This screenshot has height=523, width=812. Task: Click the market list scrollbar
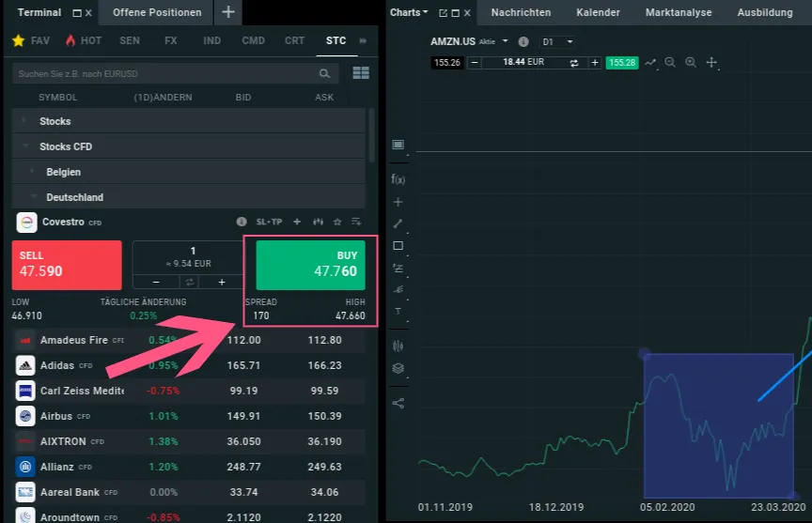(x=372, y=134)
